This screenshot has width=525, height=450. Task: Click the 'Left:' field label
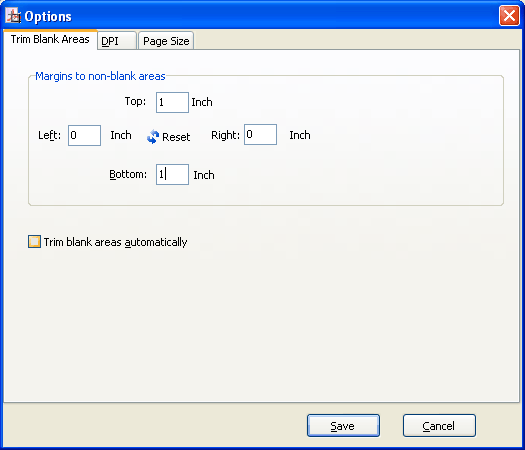point(50,135)
